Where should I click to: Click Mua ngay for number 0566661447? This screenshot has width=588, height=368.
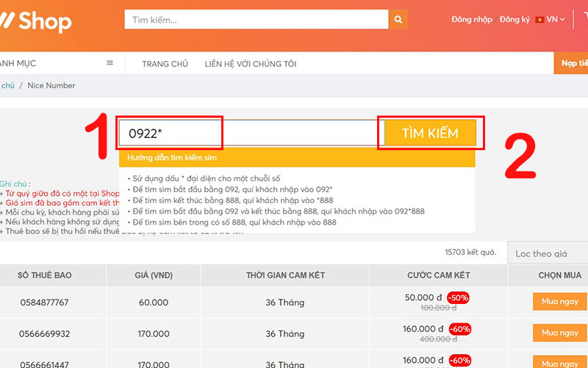click(560, 363)
